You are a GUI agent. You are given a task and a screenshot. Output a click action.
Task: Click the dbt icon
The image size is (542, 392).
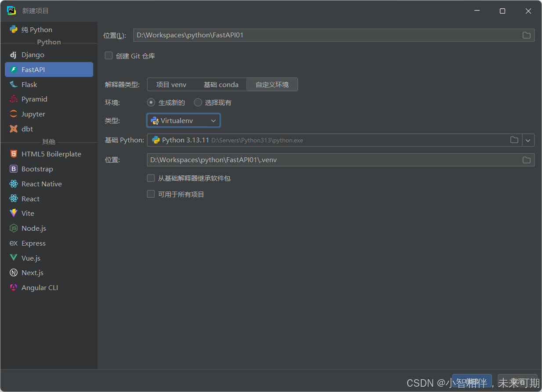point(14,129)
